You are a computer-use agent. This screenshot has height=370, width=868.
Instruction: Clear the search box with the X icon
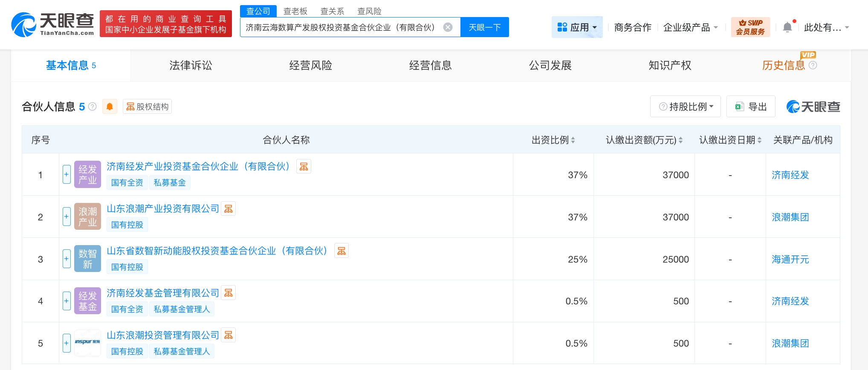click(448, 27)
